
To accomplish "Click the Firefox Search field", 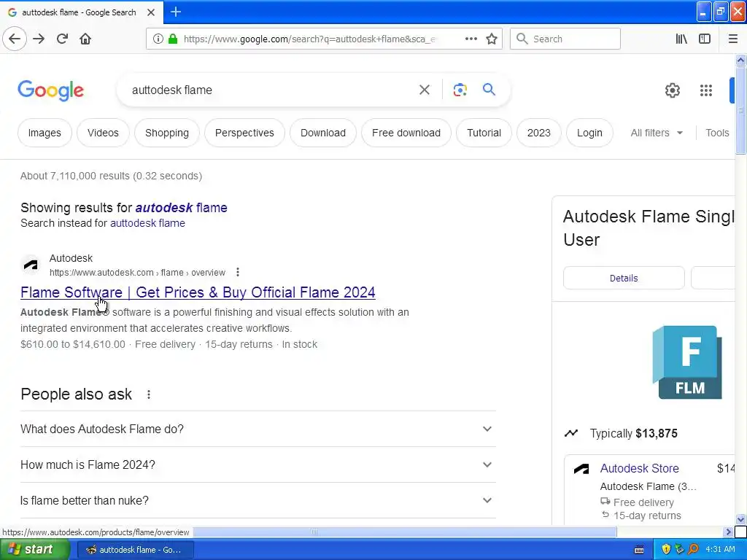I will [565, 39].
